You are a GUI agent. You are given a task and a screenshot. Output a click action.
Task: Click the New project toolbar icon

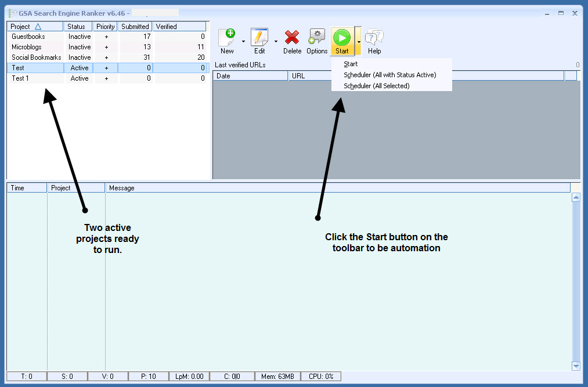point(227,38)
